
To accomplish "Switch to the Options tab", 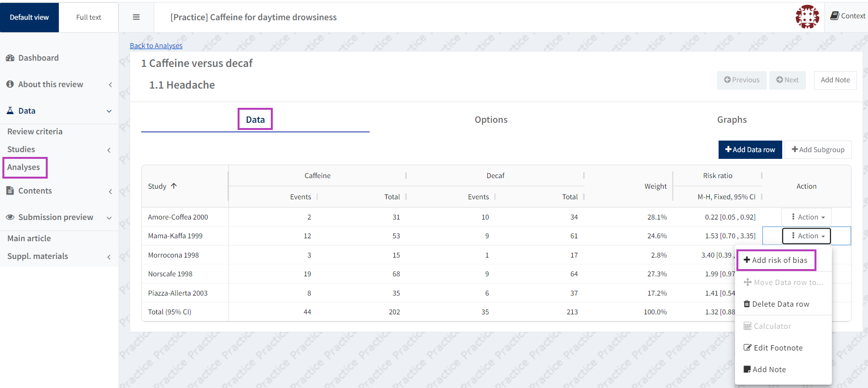I will pyautogui.click(x=491, y=120).
